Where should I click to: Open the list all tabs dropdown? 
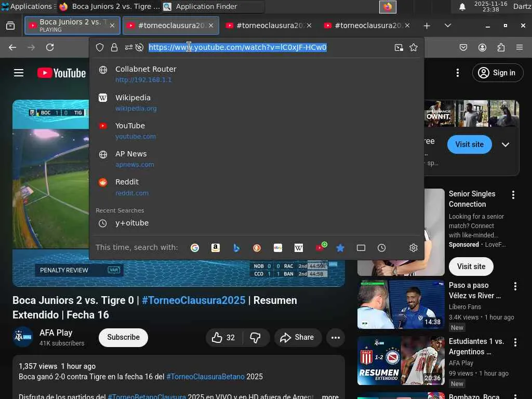pyautogui.click(x=448, y=25)
